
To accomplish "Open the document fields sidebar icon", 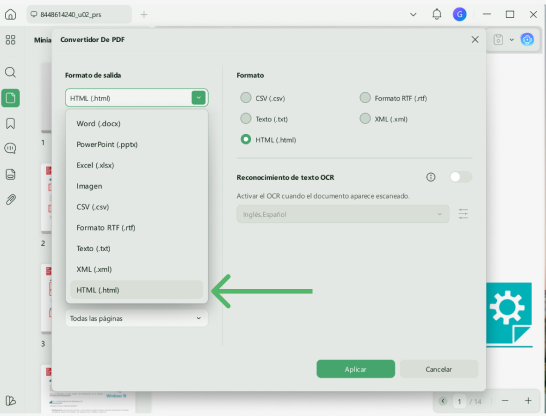I will pos(10,174).
